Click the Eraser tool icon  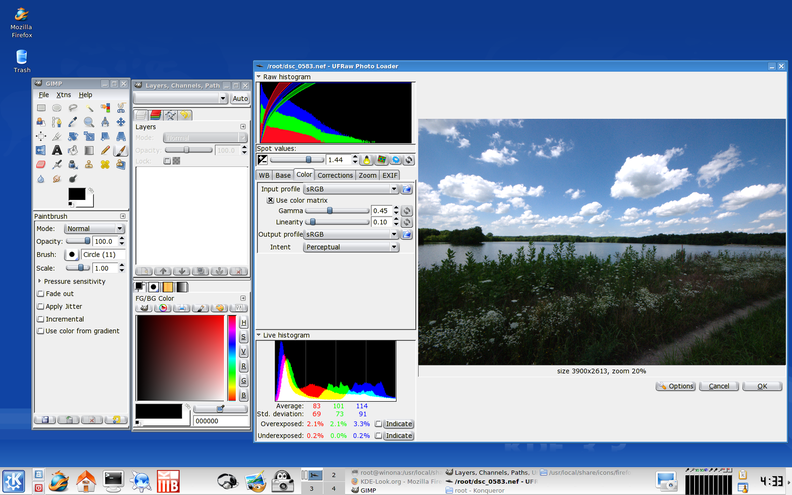pos(41,164)
